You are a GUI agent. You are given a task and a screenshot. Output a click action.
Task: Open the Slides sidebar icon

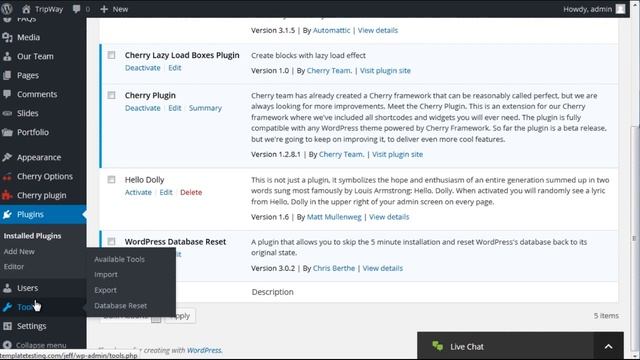coord(7,113)
